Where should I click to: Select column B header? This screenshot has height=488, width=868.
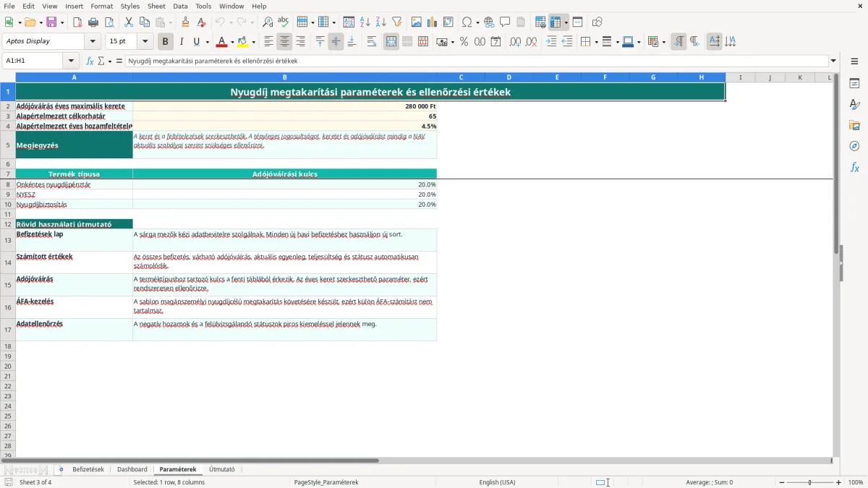coord(285,77)
